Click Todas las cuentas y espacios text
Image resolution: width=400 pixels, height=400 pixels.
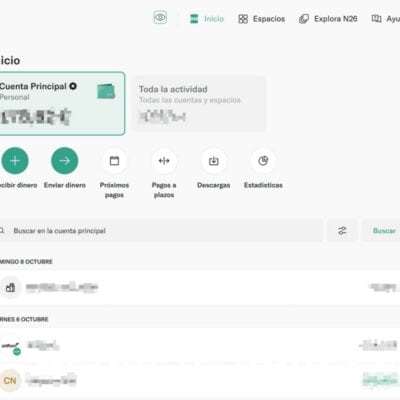click(190, 100)
